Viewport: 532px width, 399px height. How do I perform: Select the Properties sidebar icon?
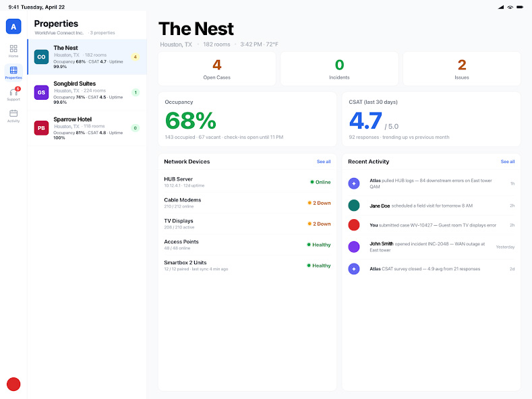13,73
